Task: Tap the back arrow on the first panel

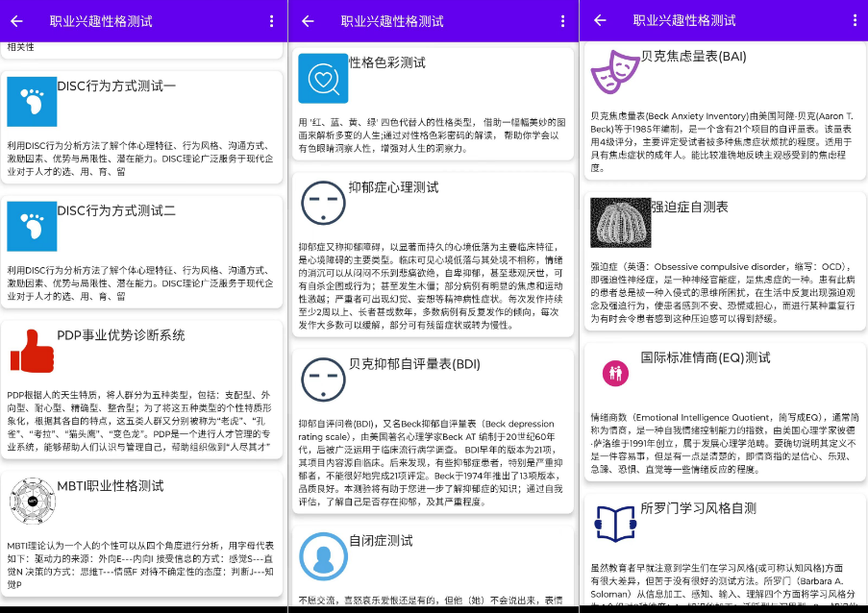Action: (x=15, y=19)
